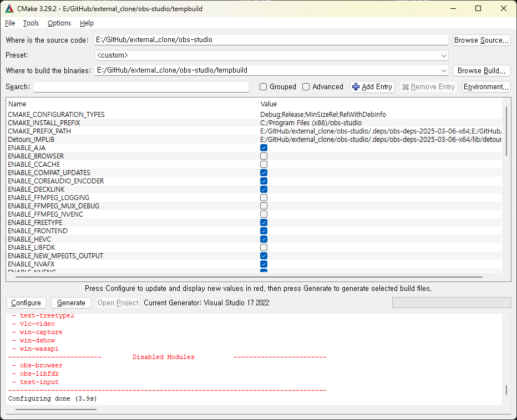Uncheck ENABLE_NVAFX option
The width and height of the screenshot is (517, 420).
264,264
